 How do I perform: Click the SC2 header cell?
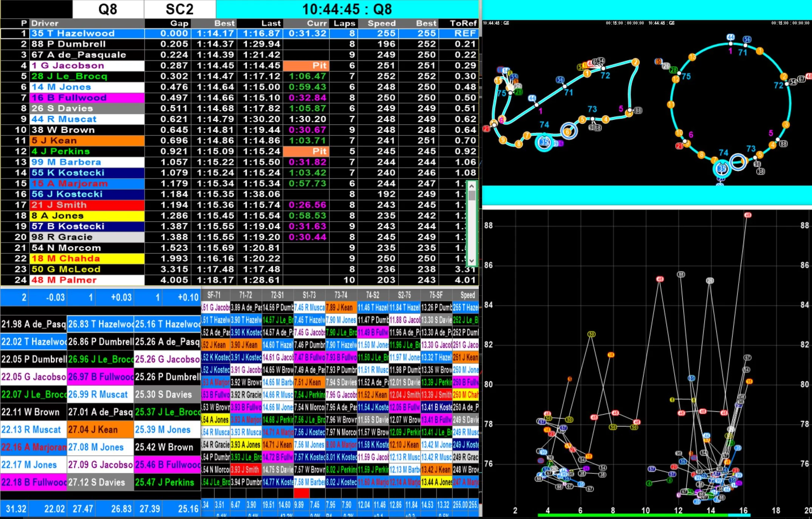[x=179, y=9]
